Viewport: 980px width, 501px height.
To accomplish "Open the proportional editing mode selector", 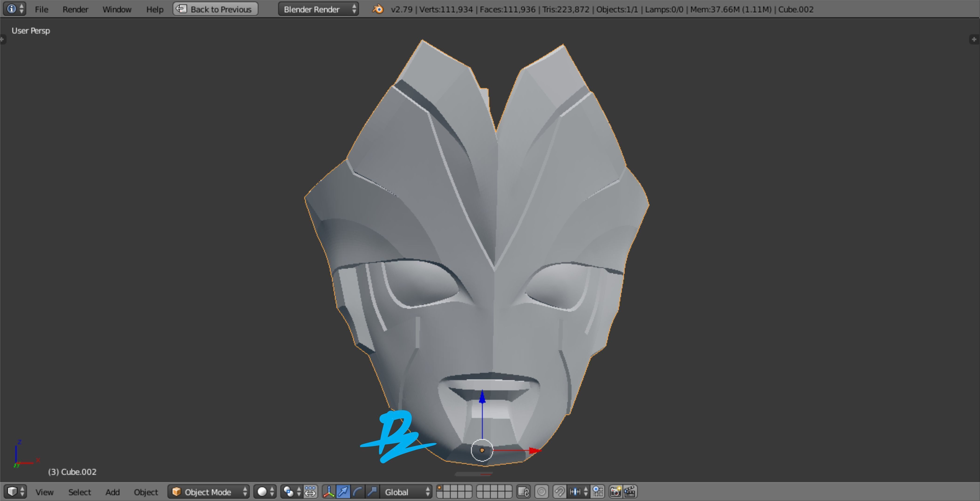I will pyautogui.click(x=542, y=491).
